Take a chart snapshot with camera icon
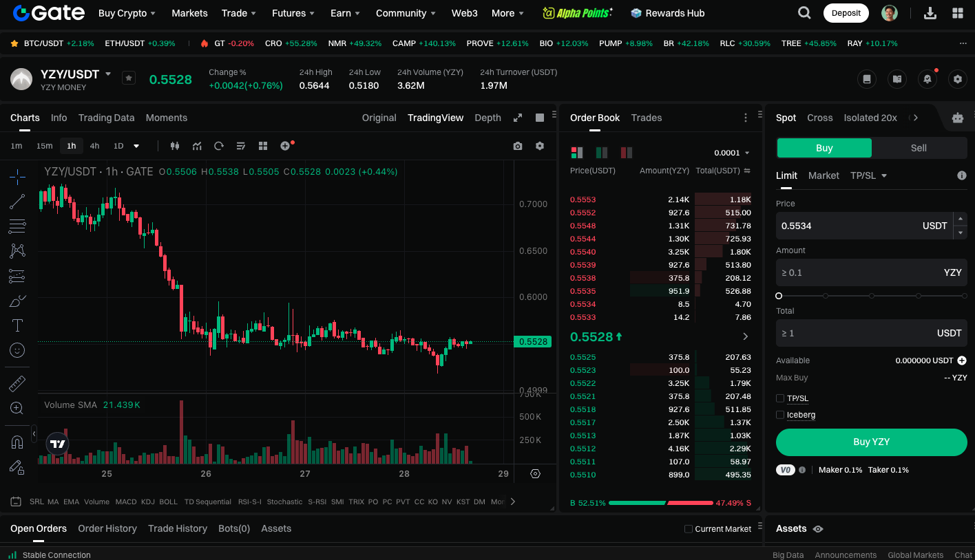The height and width of the screenshot is (560, 975). coord(518,146)
